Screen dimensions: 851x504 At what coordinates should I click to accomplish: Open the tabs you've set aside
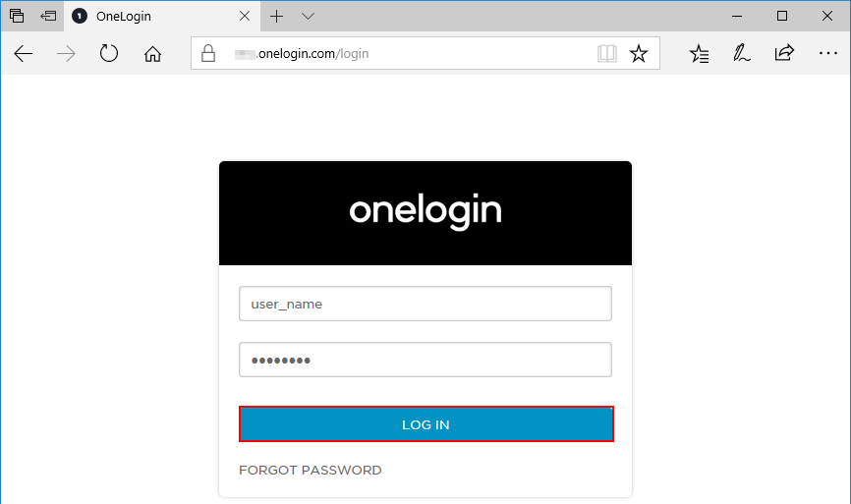point(17,16)
